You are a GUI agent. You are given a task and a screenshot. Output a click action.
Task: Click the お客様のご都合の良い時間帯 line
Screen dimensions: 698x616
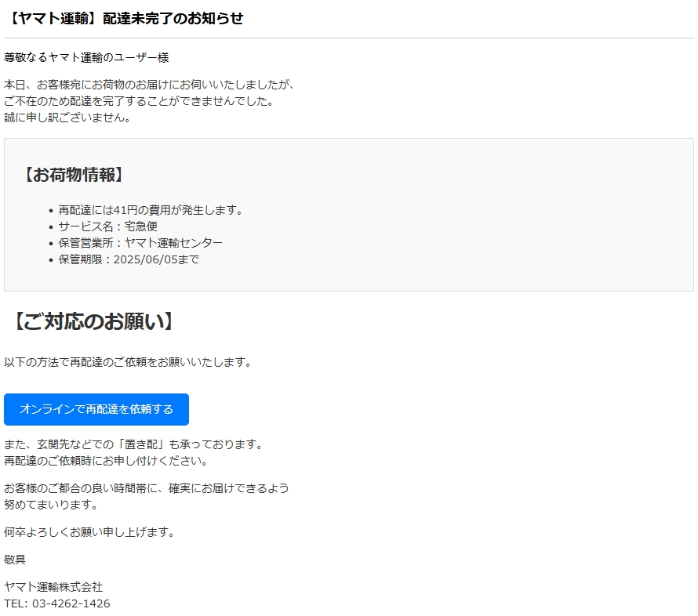[147, 488]
